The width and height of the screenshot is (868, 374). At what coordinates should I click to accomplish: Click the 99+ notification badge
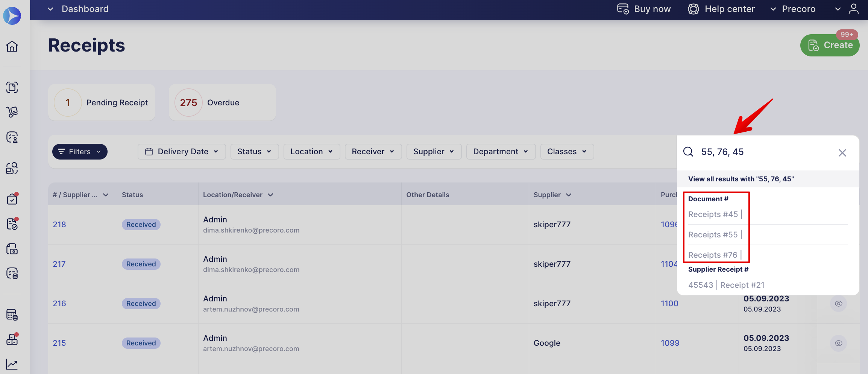[x=847, y=35]
